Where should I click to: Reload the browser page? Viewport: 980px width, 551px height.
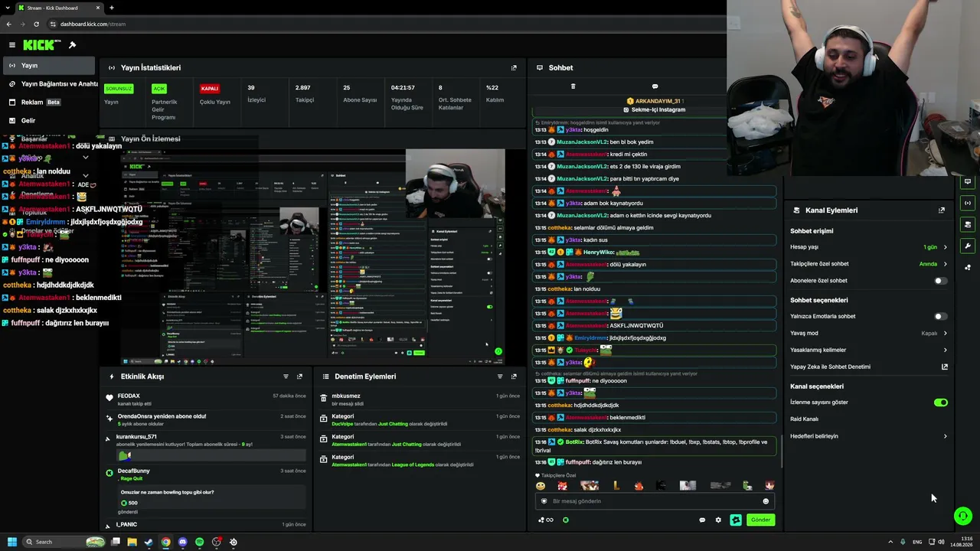(x=36, y=24)
